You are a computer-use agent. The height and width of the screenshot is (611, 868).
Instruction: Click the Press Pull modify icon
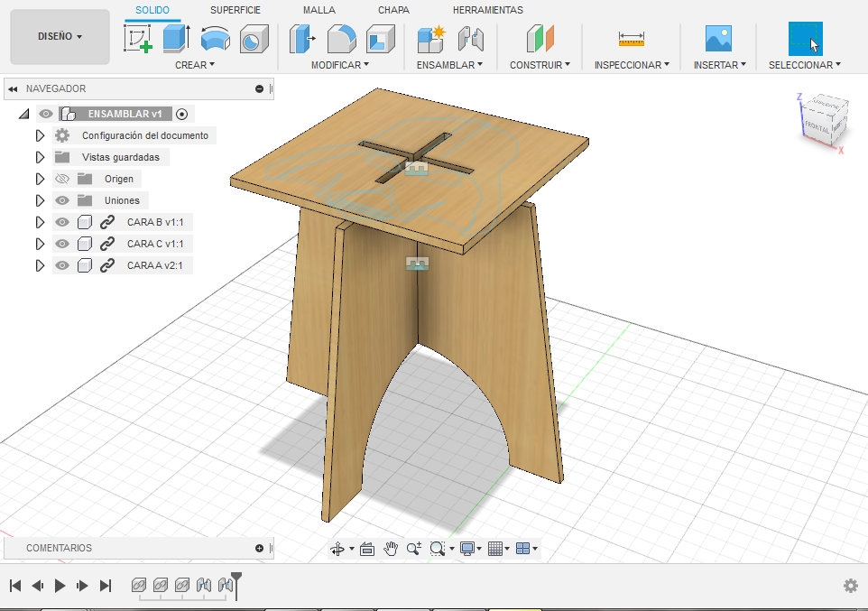[301, 39]
